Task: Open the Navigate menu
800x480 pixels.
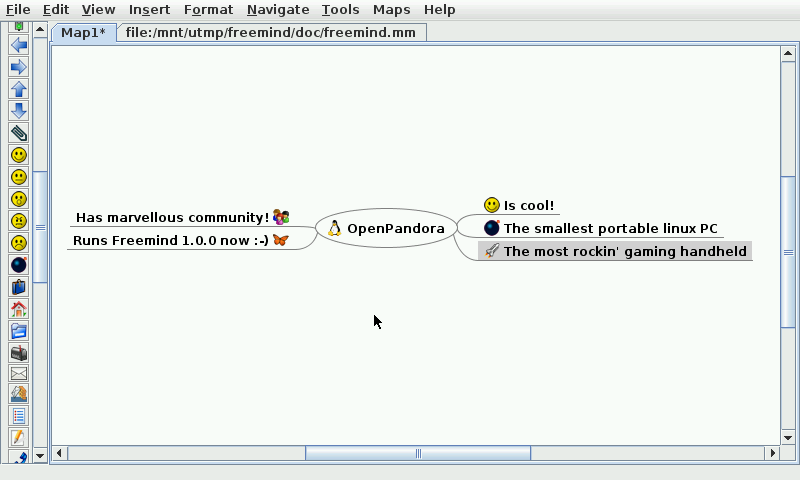Action: pyautogui.click(x=278, y=10)
